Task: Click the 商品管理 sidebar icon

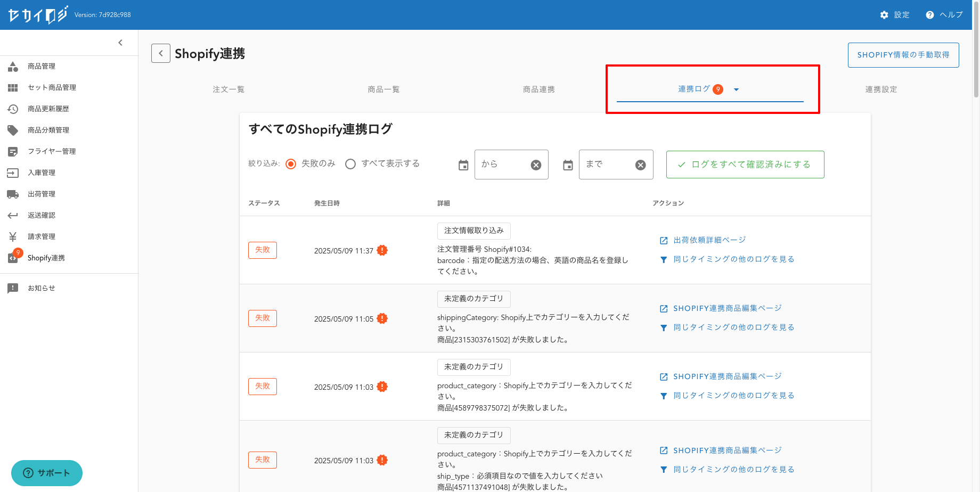Action: pyautogui.click(x=13, y=67)
